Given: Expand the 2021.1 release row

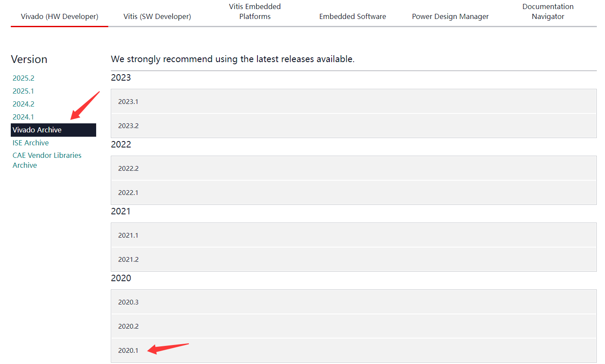Looking at the screenshot, I should (x=354, y=235).
